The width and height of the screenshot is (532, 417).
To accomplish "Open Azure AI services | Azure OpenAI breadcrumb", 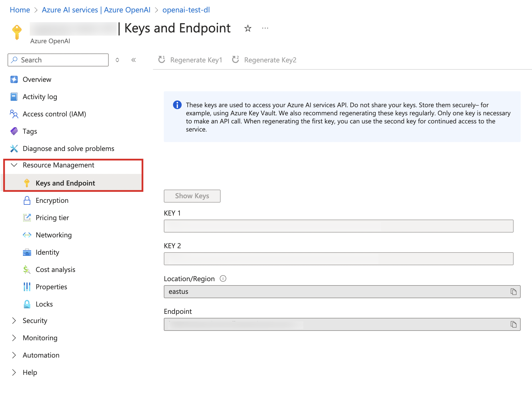I will tap(96, 10).
